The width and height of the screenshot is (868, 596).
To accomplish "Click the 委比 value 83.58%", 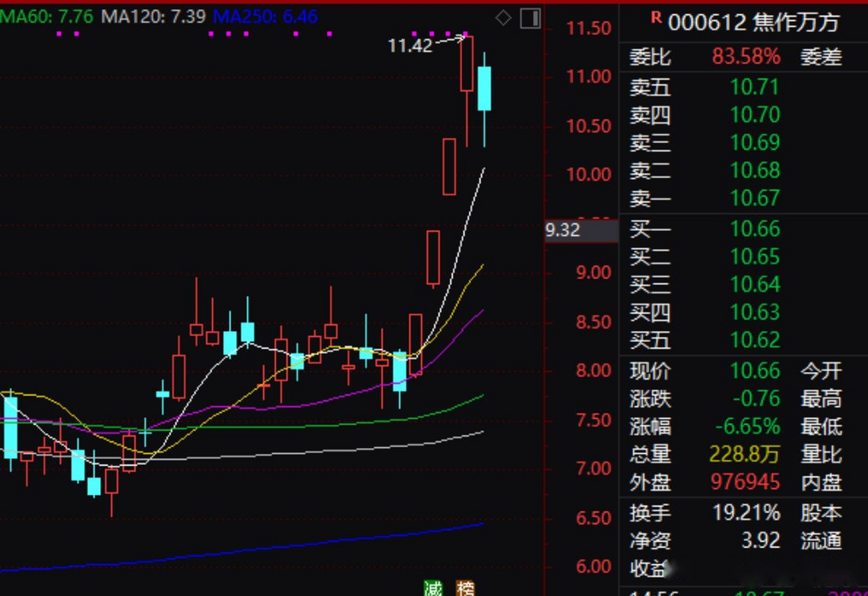I will click(x=746, y=57).
